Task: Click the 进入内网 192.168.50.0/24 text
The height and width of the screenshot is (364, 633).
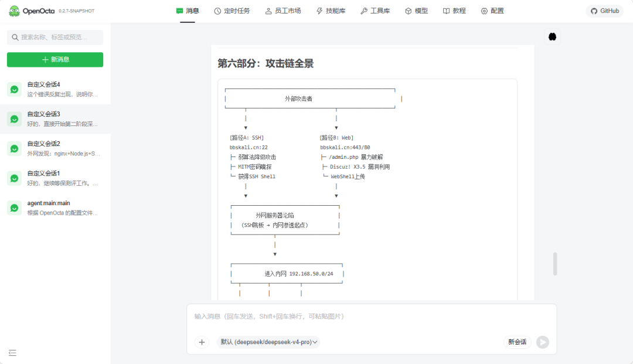Action: click(299, 274)
